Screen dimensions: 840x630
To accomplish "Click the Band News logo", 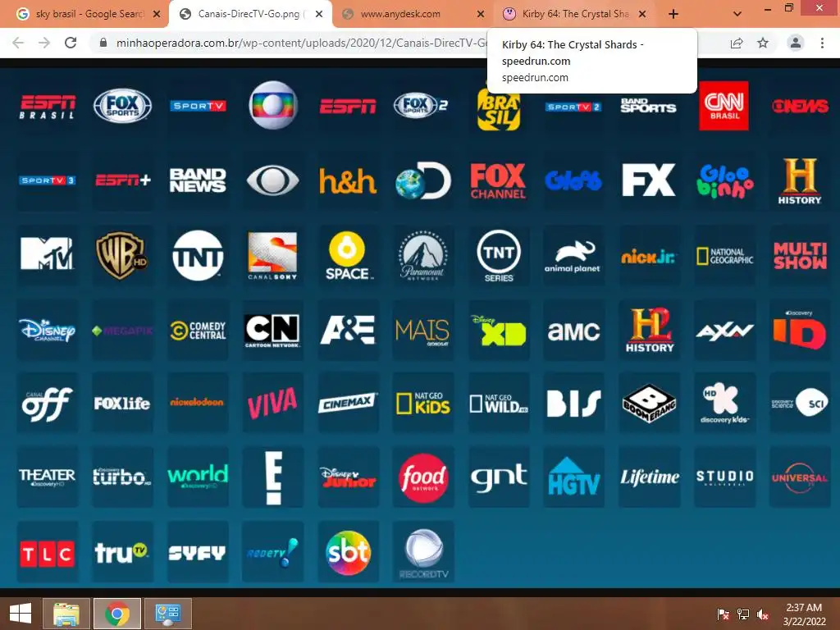I will 198,180.
